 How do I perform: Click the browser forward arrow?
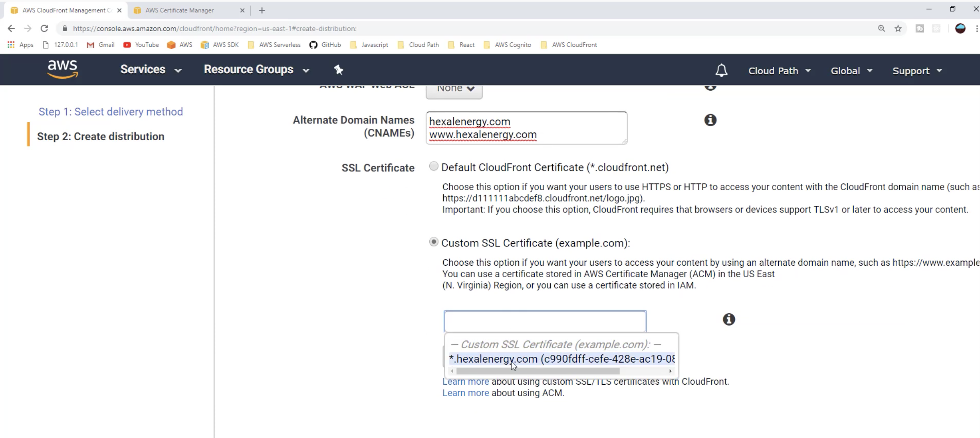point(27,28)
